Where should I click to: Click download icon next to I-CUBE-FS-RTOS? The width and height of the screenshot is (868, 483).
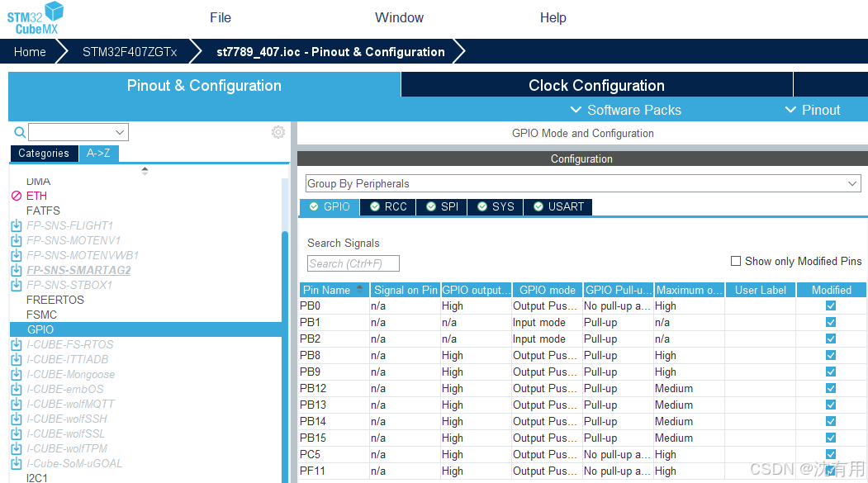[17, 344]
